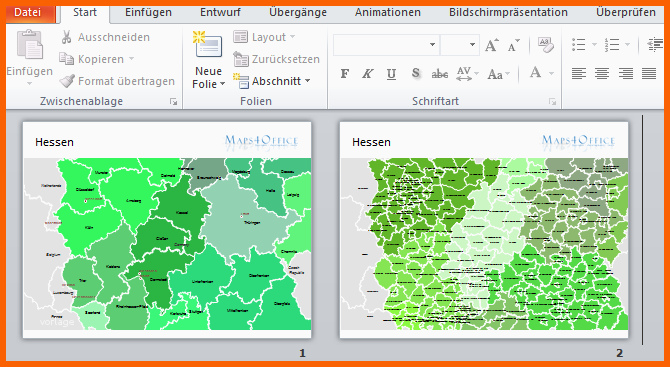Click the Ausschneiden scissors icon
Screen dimensions: 670x367
(66, 37)
